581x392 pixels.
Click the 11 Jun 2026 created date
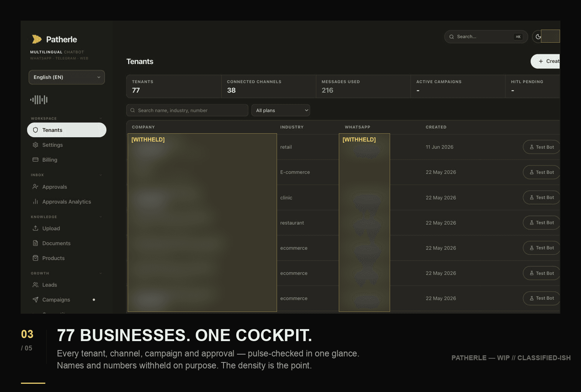coord(439,147)
